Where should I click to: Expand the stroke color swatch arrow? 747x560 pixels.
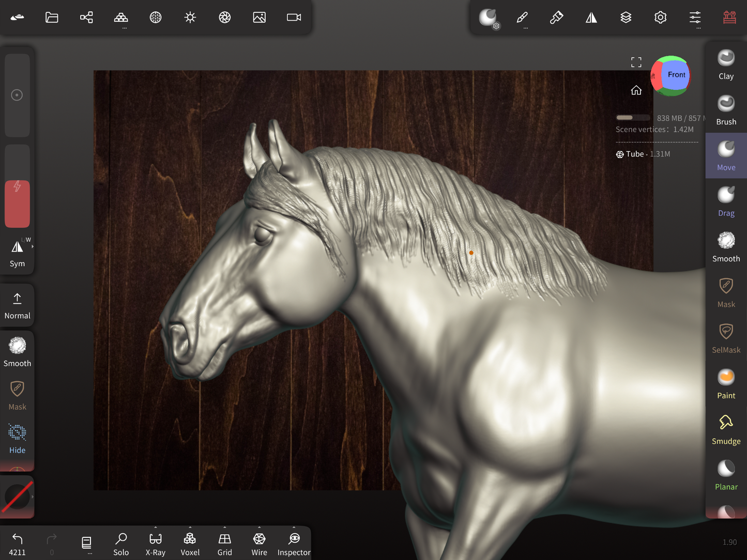tap(33, 496)
